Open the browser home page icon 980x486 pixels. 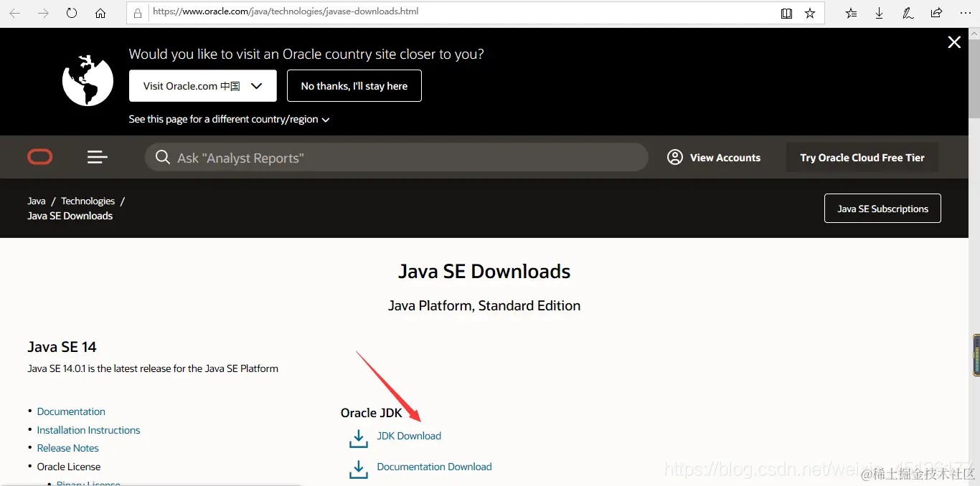point(100,14)
